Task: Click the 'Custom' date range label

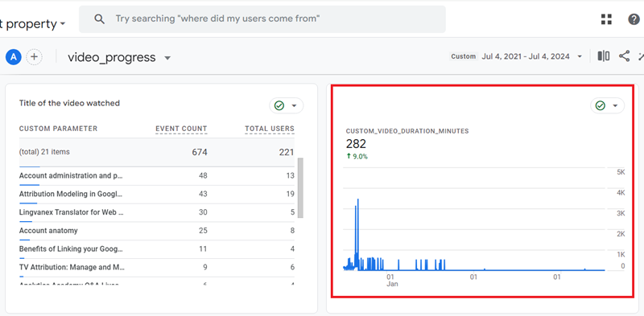Action: click(x=464, y=56)
